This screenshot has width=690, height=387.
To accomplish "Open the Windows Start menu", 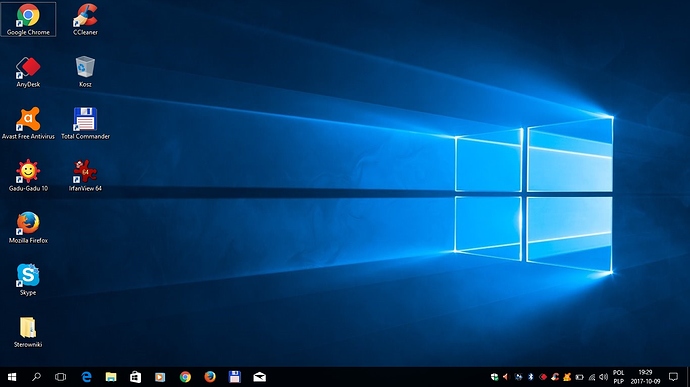I will [x=12, y=377].
